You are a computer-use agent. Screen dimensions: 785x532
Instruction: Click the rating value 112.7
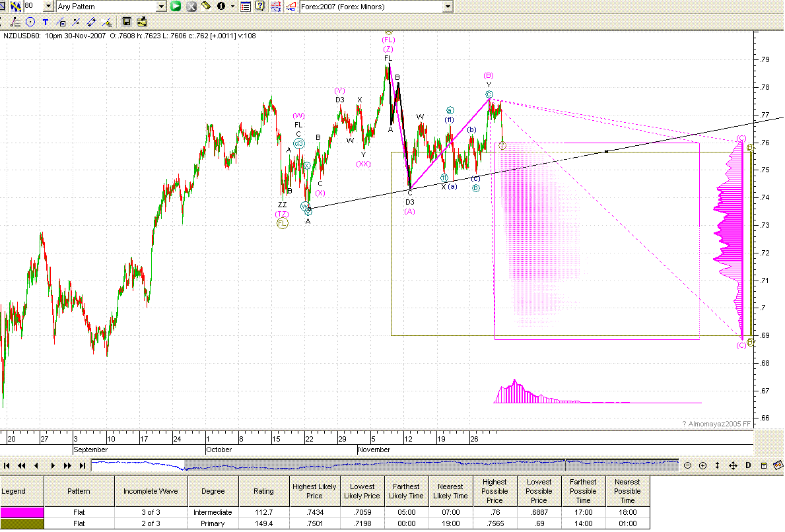(264, 512)
